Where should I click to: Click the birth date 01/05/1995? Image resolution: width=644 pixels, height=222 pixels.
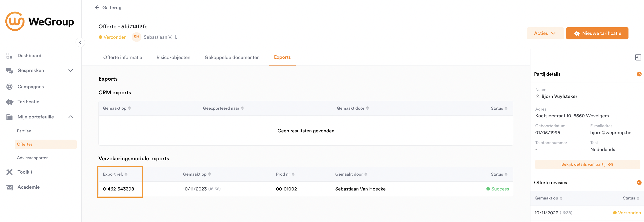pyautogui.click(x=547, y=133)
